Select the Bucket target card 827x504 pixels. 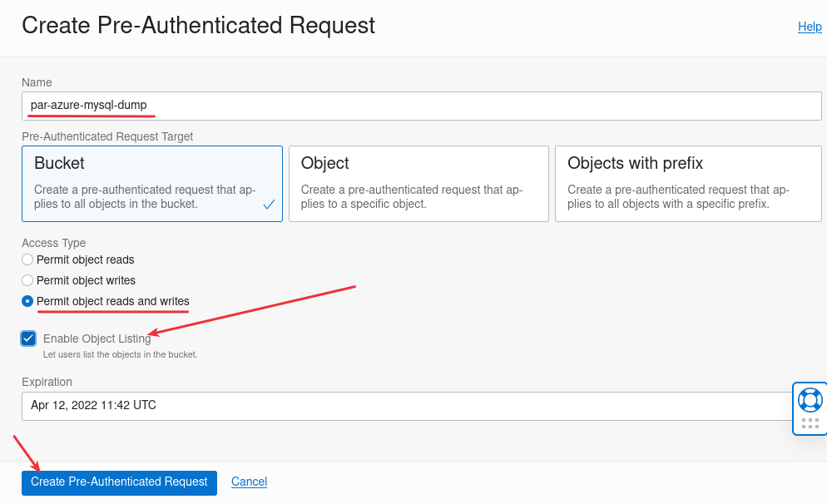152,184
